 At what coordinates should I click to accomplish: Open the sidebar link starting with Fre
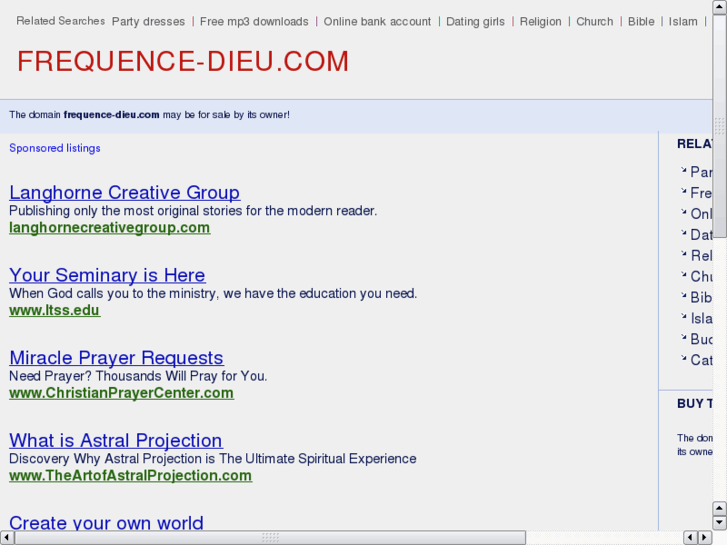pyautogui.click(x=701, y=193)
